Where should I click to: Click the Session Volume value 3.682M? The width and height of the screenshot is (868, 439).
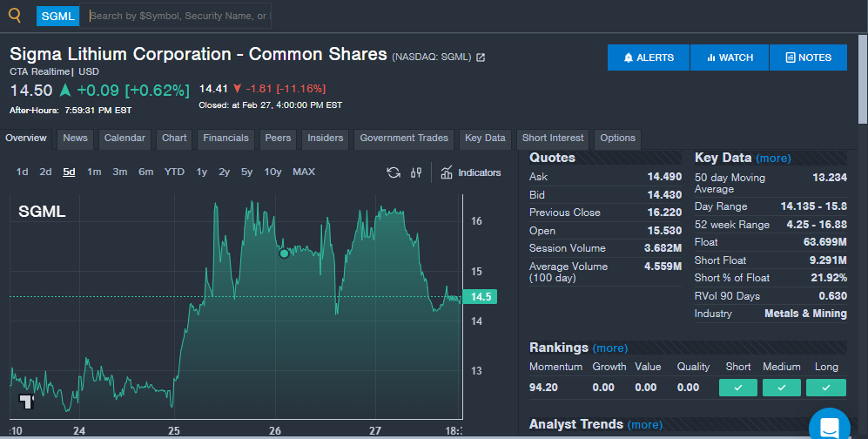click(663, 248)
